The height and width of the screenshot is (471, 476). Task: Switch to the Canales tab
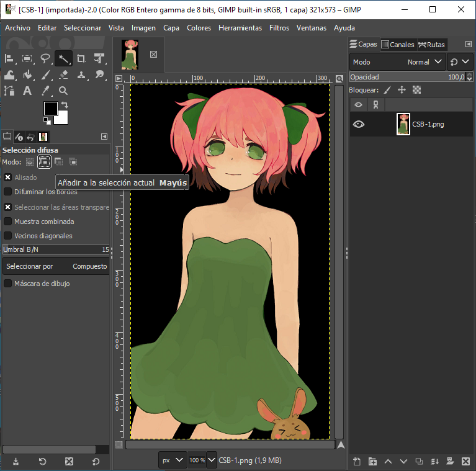pyautogui.click(x=398, y=45)
